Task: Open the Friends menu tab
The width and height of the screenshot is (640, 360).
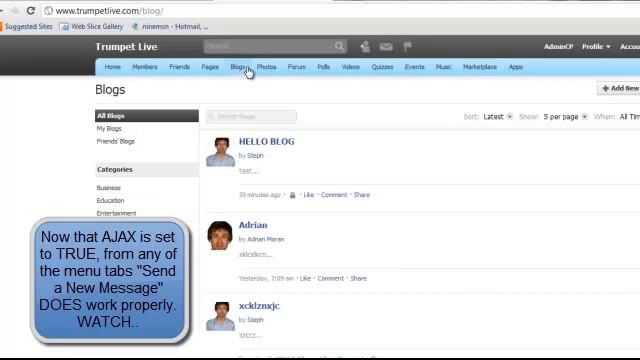Action: [x=179, y=67]
